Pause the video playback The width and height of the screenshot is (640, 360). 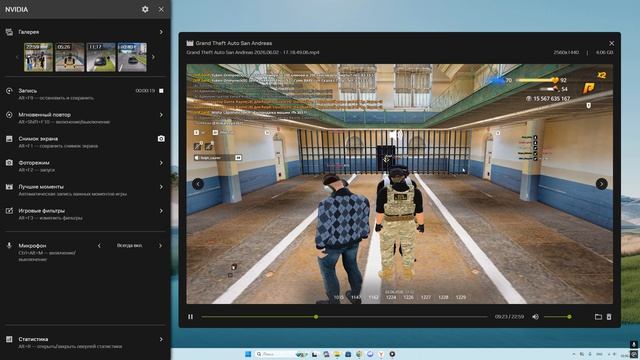pyautogui.click(x=191, y=317)
